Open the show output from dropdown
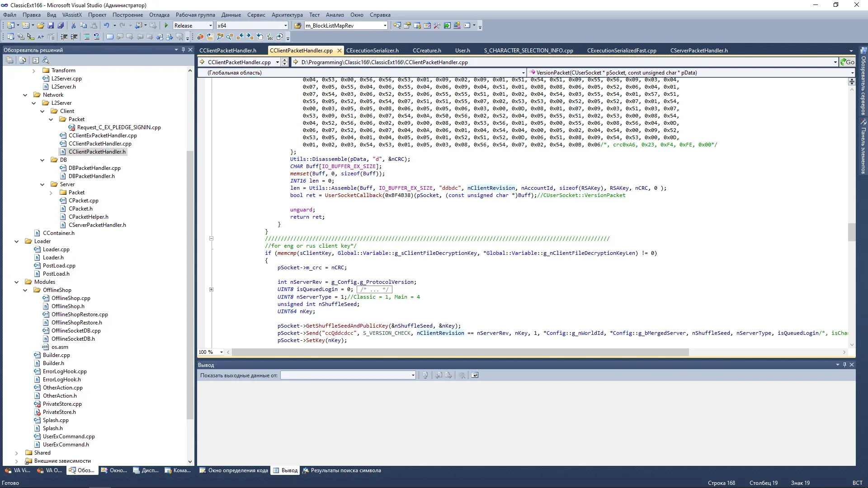 pyautogui.click(x=348, y=375)
